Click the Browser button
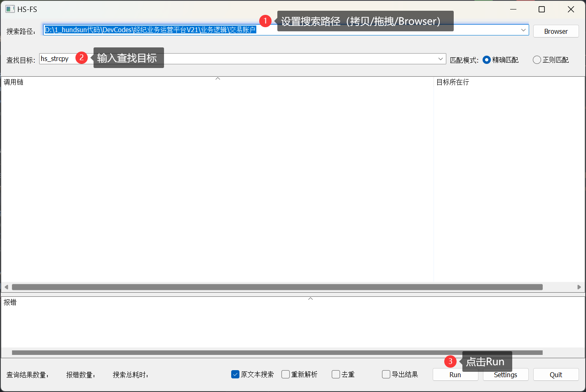Image resolution: width=586 pixels, height=392 pixels. (556, 31)
